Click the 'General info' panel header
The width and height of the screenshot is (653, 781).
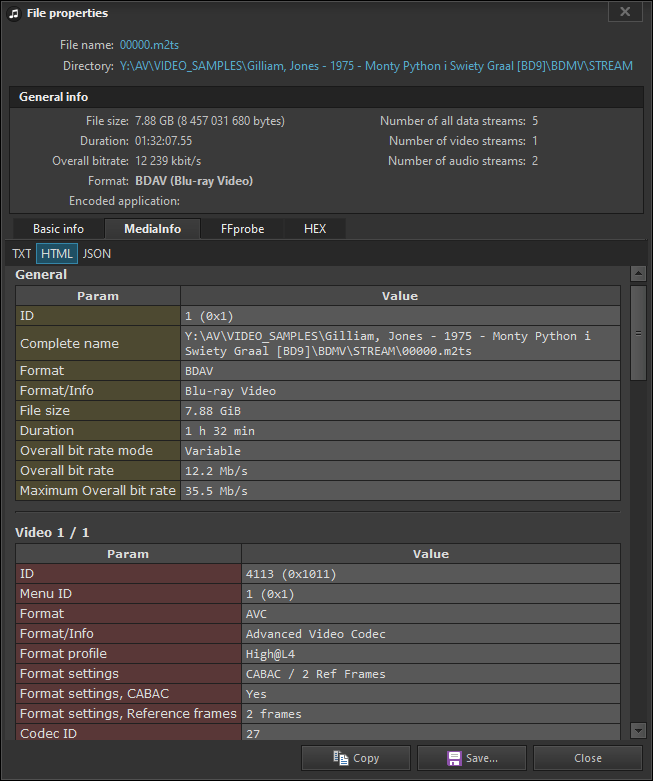point(326,97)
